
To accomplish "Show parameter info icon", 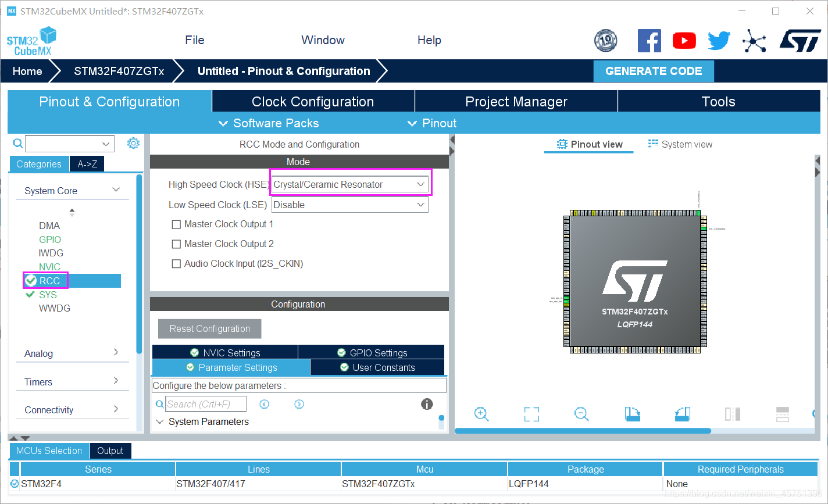I will click(427, 404).
